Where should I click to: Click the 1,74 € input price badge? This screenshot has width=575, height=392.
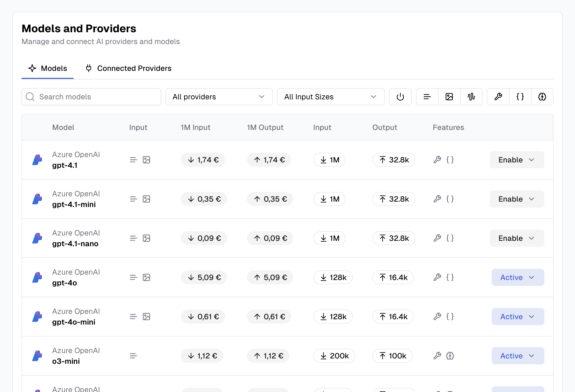(203, 160)
